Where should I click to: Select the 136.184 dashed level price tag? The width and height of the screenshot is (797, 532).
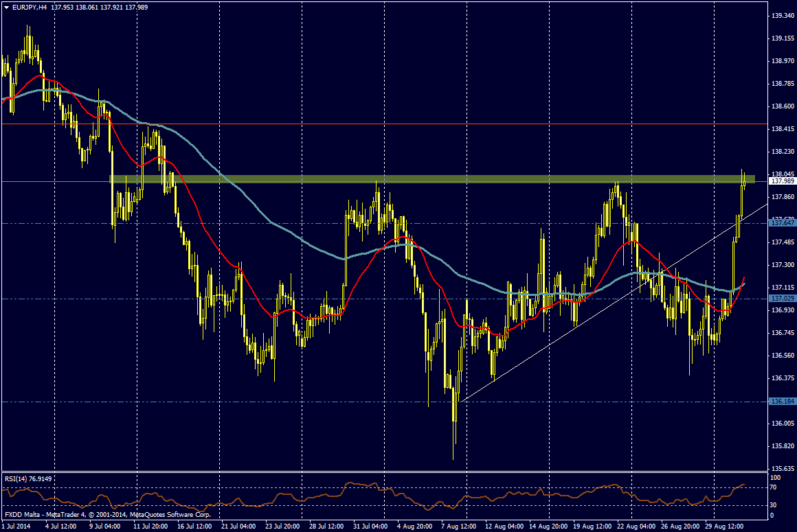pos(783,401)
